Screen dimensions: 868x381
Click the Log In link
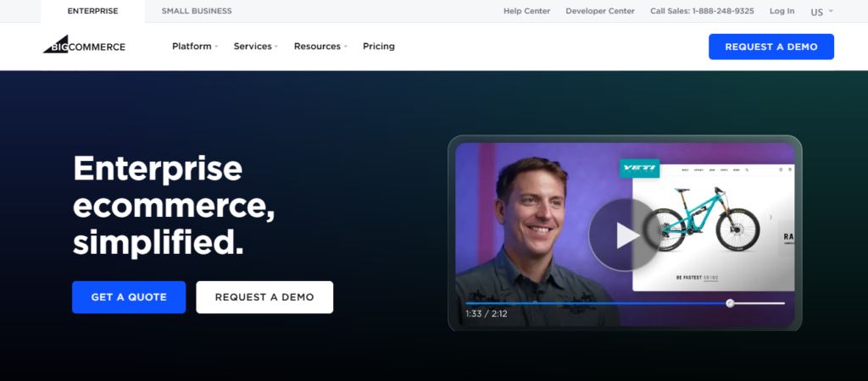782,11
